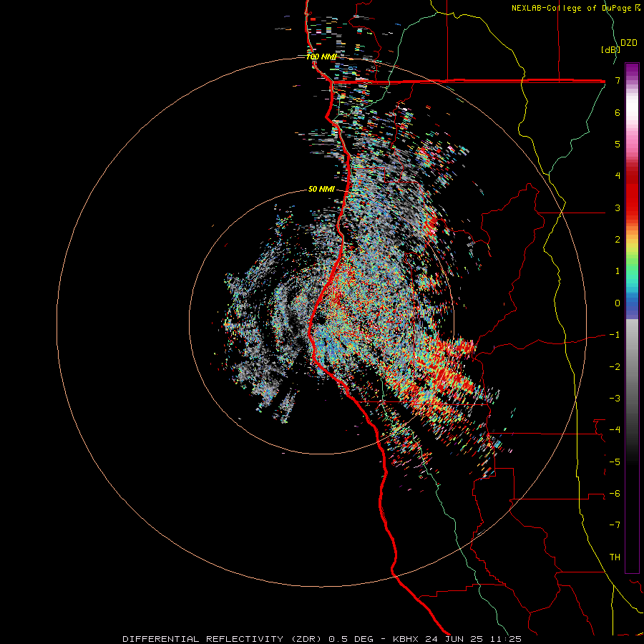Click the DIFFERENTIAL REFLECTIVITY (ZDR) caption text
Image resolution: width=644 pixels, height=644 pixels.
tap(223, 639)
